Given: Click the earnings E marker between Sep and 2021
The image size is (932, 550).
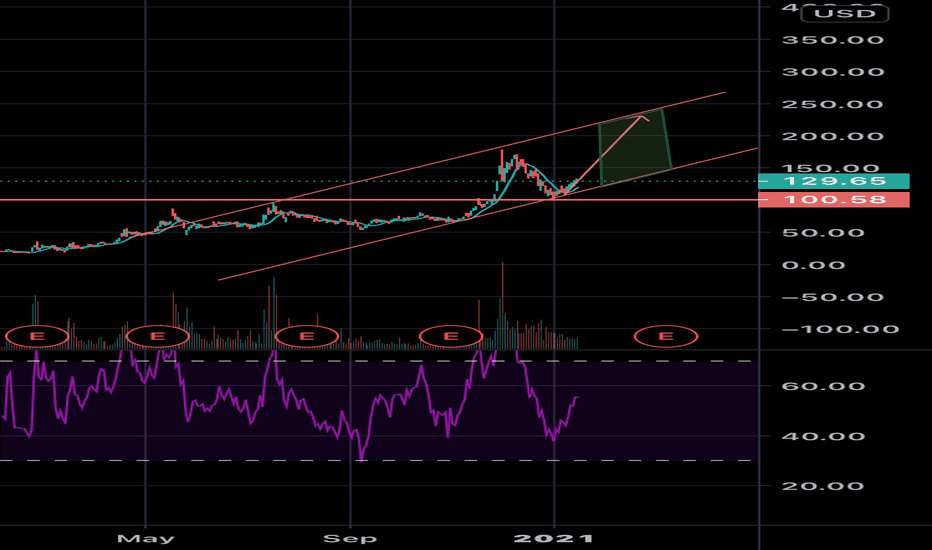Looking at the screenshot, I should 451,337.
